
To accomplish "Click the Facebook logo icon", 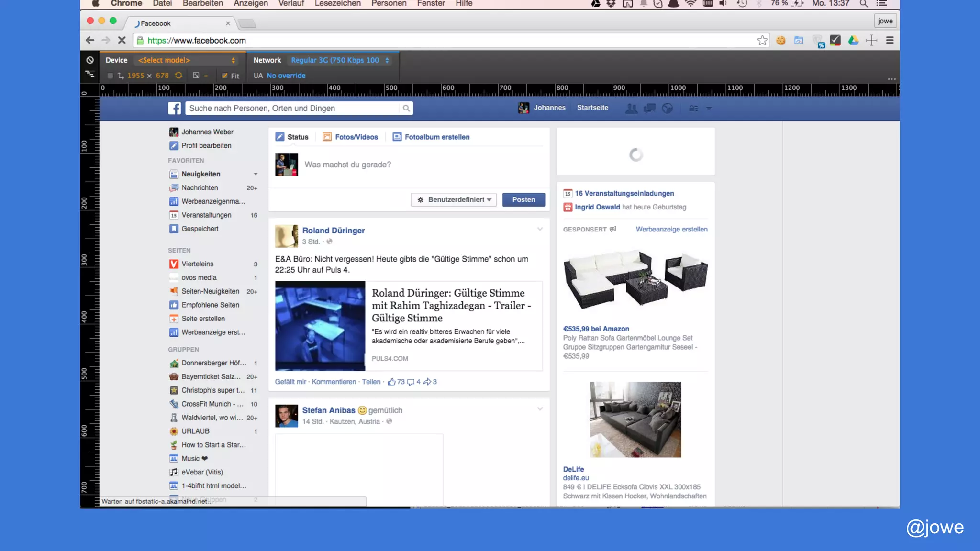I will [174, 109].
